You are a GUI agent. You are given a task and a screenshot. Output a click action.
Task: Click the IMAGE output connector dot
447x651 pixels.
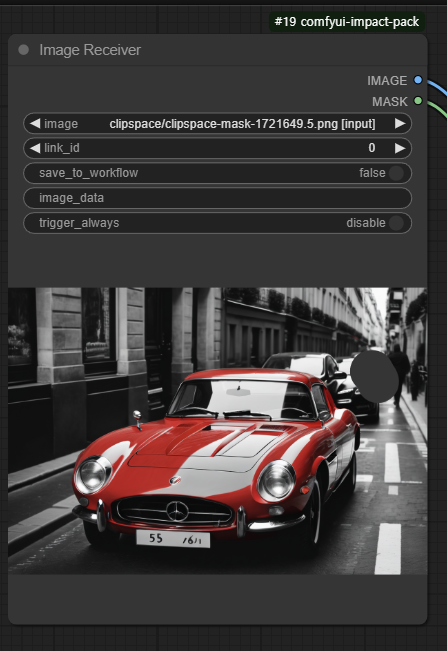tap(418, 80)
